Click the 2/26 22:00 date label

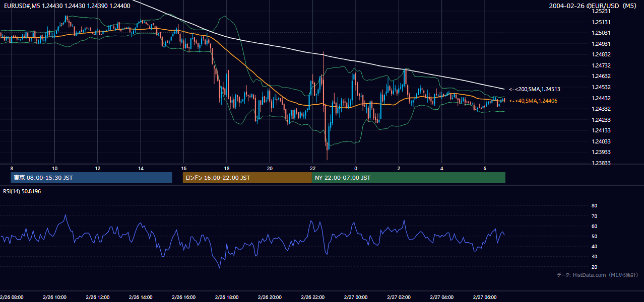[x=313, y=297]
